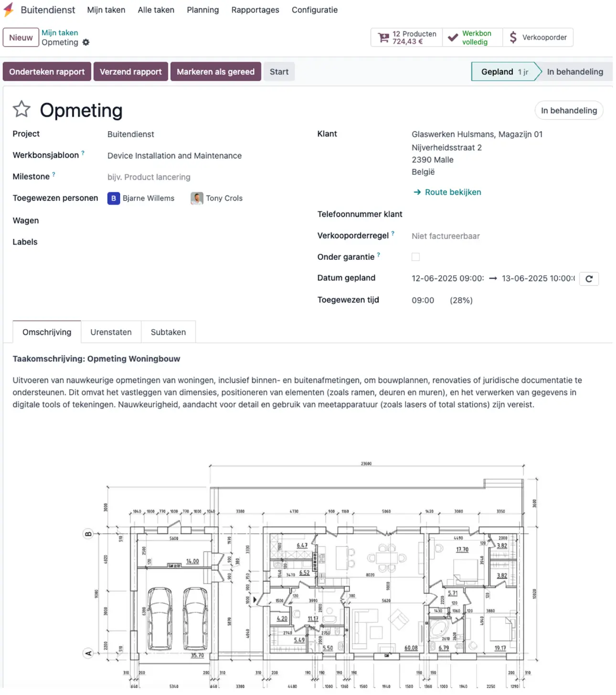Tick the Onder garantie checkbox
Image resolution: width=616 pixels, height=695 pixels.
415,257
